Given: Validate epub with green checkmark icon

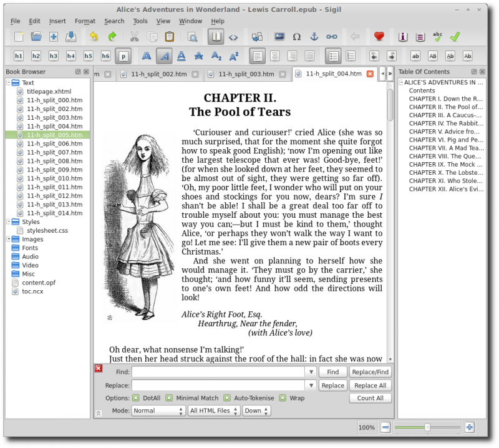Looking at the screenshot, I should coord(455,37).
